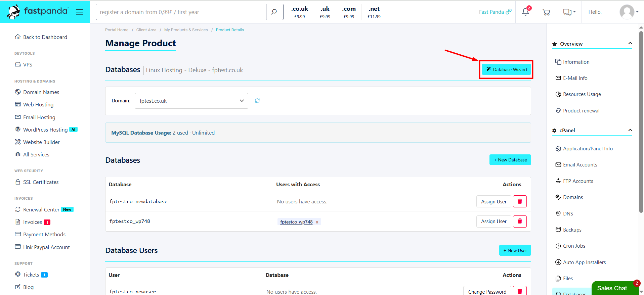Screen dimensions: 644x295
Task: Open Email Hosting in sidebar
Action: 35,117
